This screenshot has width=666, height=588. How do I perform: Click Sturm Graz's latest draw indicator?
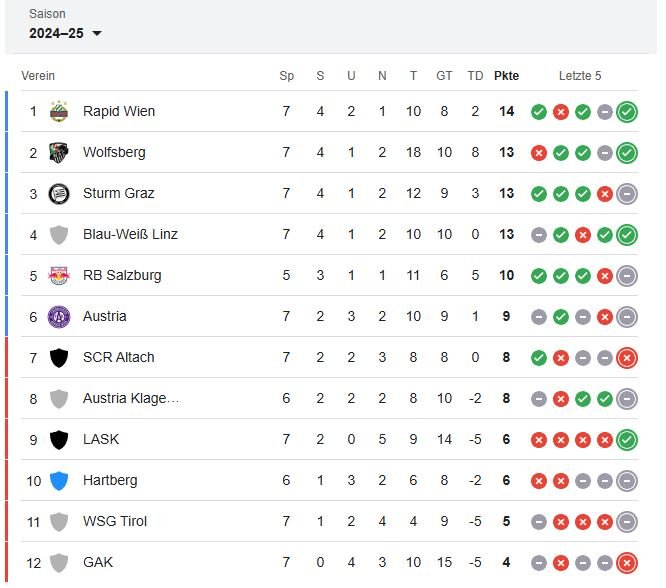click(x=627, y=194)
